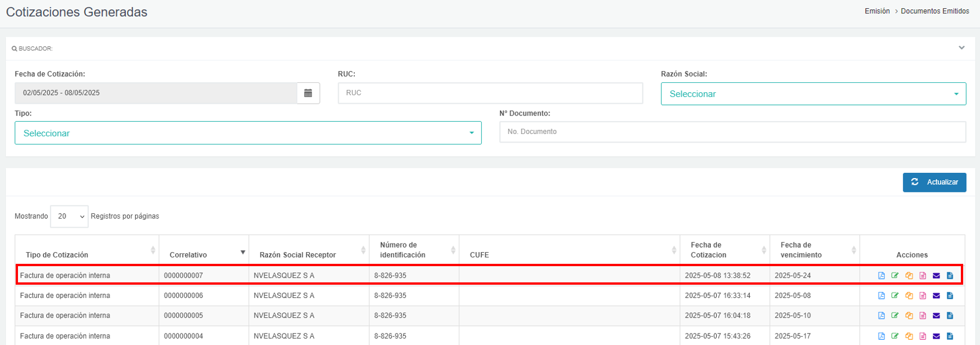Focus the No. Documento text field

[x=732, y=132]
